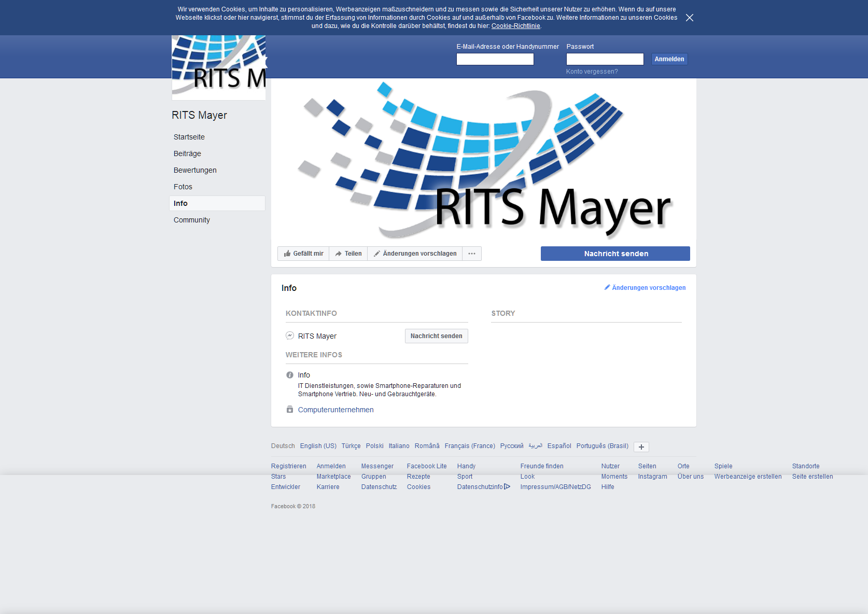
Task: Switch language to Português (Brasil)
Action: coord(602,446)
